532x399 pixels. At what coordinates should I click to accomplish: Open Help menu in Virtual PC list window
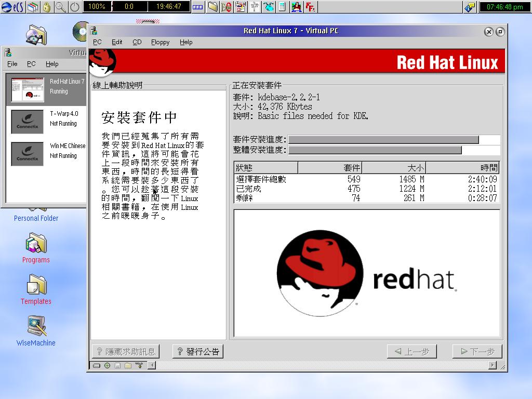[x=52, y=64]
